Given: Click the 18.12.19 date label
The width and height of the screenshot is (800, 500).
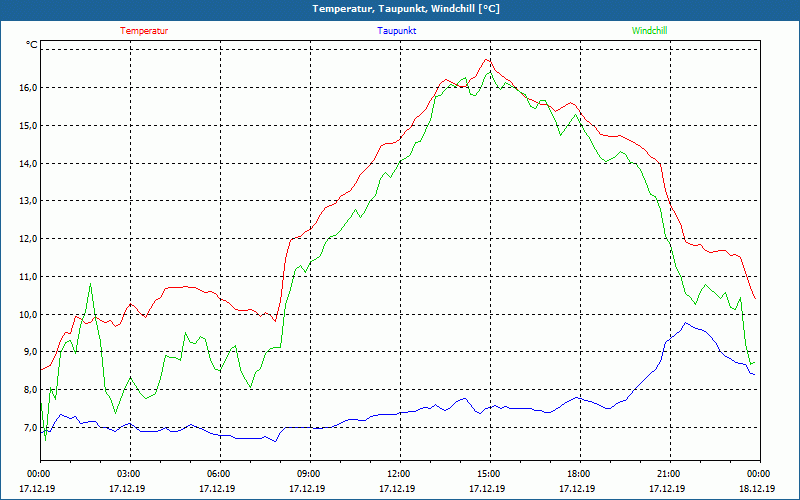Looking at the screenshot, I should pos(757,488).
